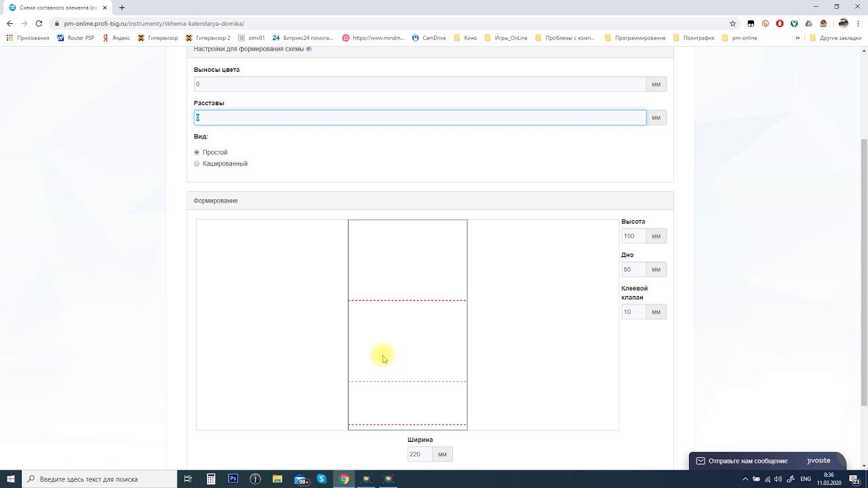Bookmark this page with the star icon

coord(732,23)
